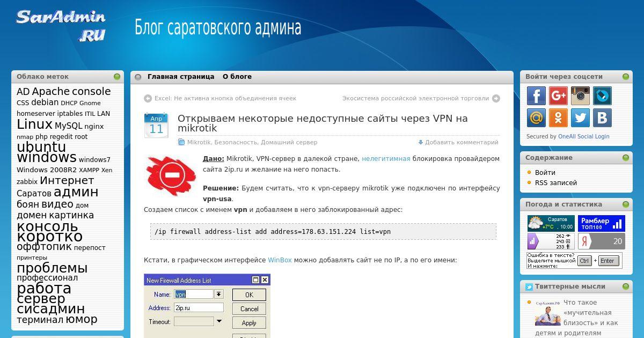This screenshot has height=338, width=644.
Task: Collapse the Содержание widget green dot
Action: pyautogui.click(x=626, y=158)
